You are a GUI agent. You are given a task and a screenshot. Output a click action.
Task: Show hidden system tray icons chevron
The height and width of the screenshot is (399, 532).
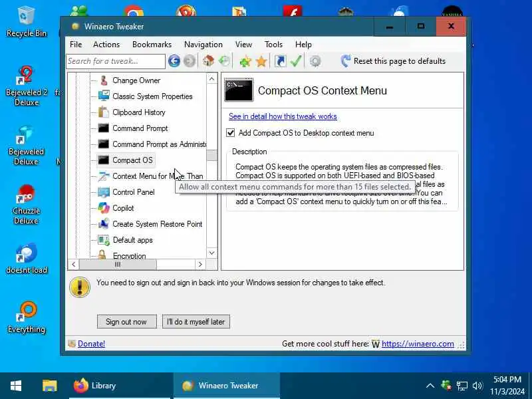[430, 386]
